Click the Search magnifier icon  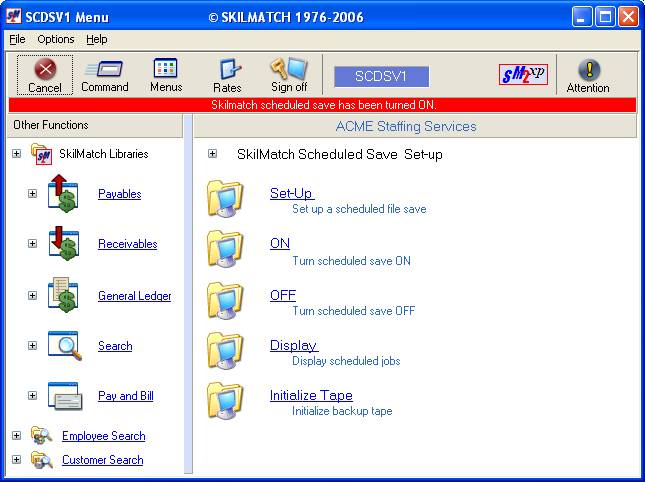(65, 345)
